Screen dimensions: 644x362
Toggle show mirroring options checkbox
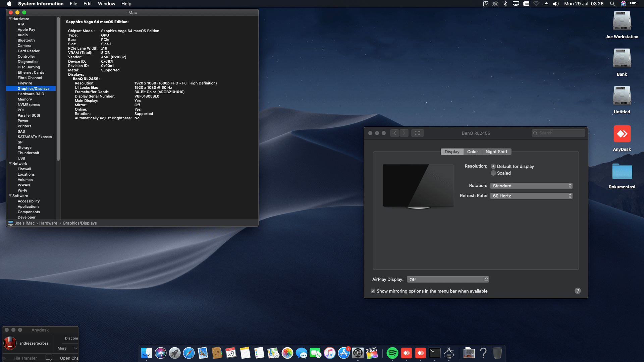pyautogui.click(x=373, y=291)
